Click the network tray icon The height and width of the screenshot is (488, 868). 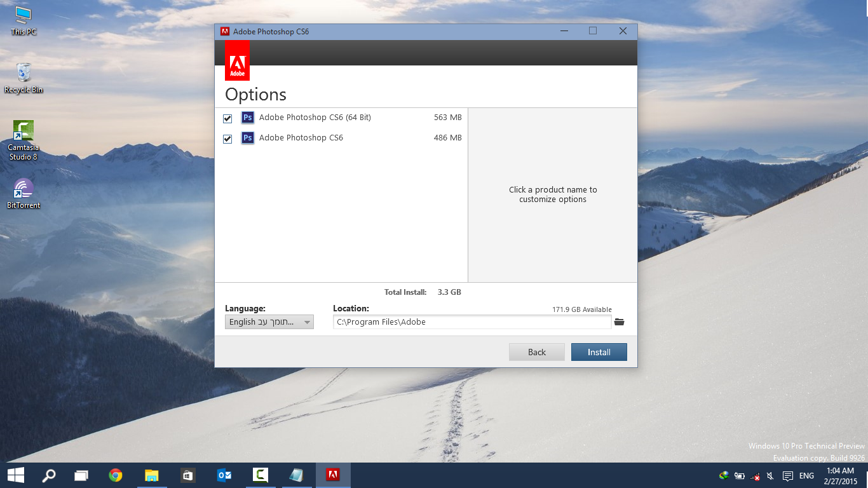tap(756, 476)
